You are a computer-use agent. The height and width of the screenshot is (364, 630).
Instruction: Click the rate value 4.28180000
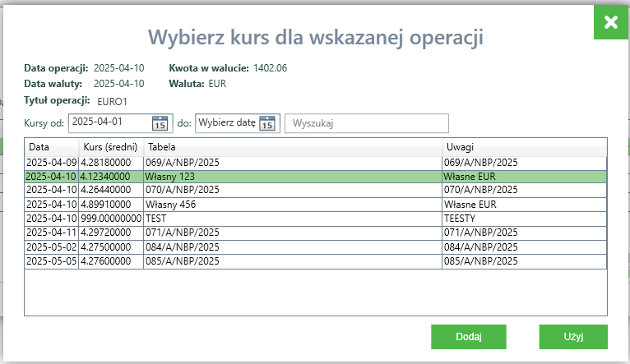(x=105, y=163)
